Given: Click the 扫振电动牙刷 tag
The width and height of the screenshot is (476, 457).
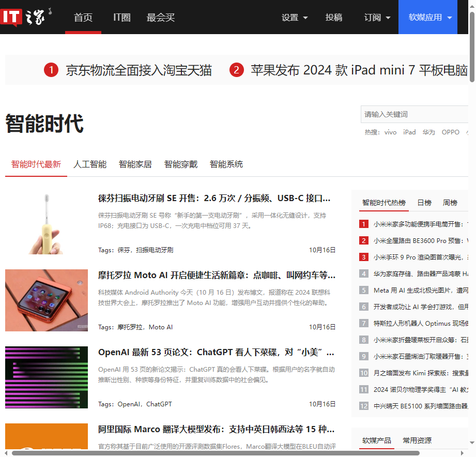Looking at the screenshot, I should (155, 250).
